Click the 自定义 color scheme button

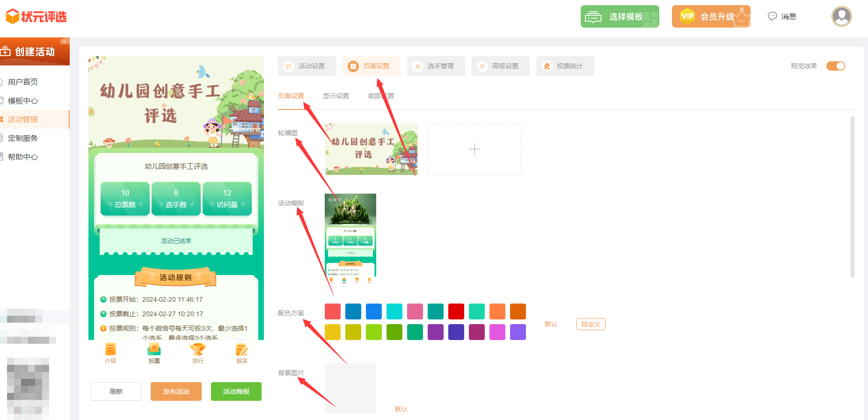click(x=591, y=324)
